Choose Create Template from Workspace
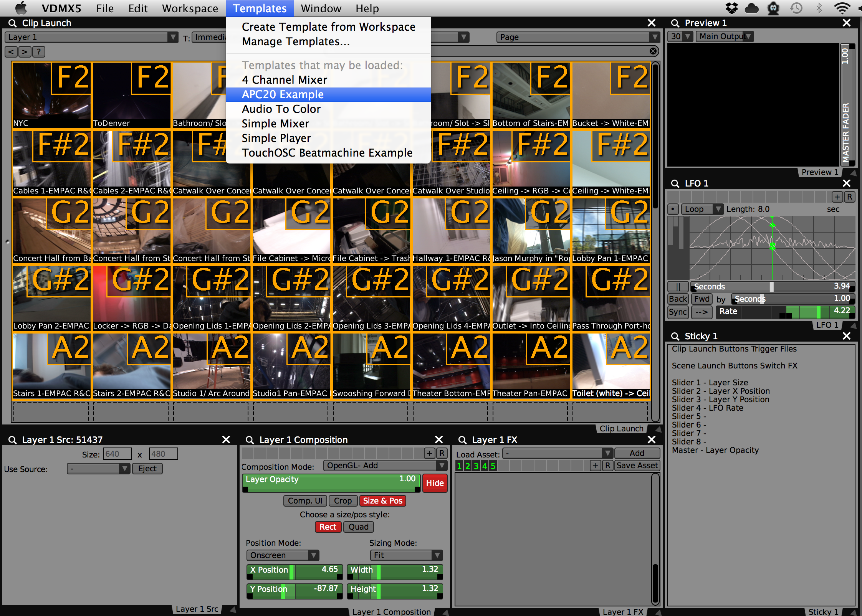Image resolution: width=862 pixels, height=616 pixels. (328, 27)
